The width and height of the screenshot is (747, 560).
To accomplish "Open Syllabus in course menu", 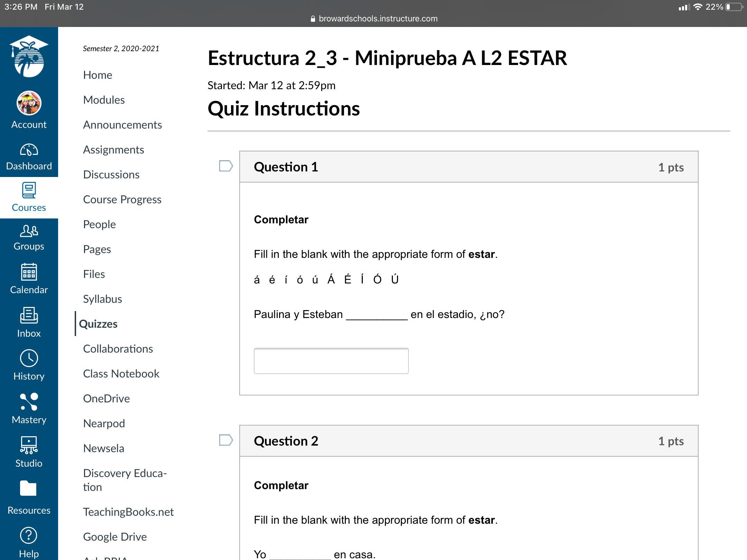I will click(x=102, y=299).
